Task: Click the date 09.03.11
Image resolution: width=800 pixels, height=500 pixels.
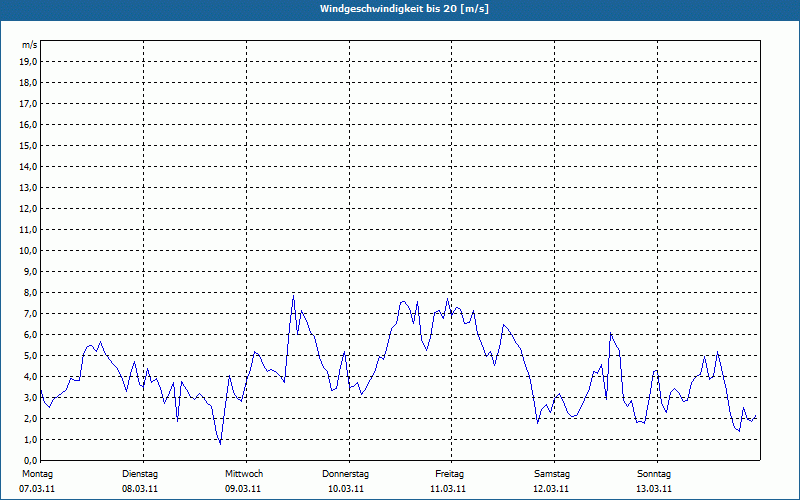Action: pos(243,489)
